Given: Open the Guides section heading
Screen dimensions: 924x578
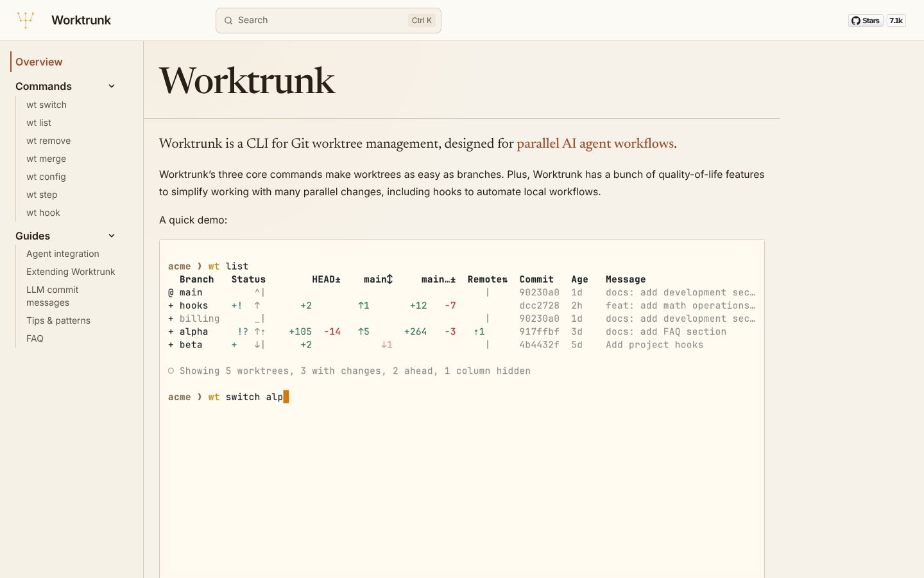Looking at the screenshot, I should point(33,236).
